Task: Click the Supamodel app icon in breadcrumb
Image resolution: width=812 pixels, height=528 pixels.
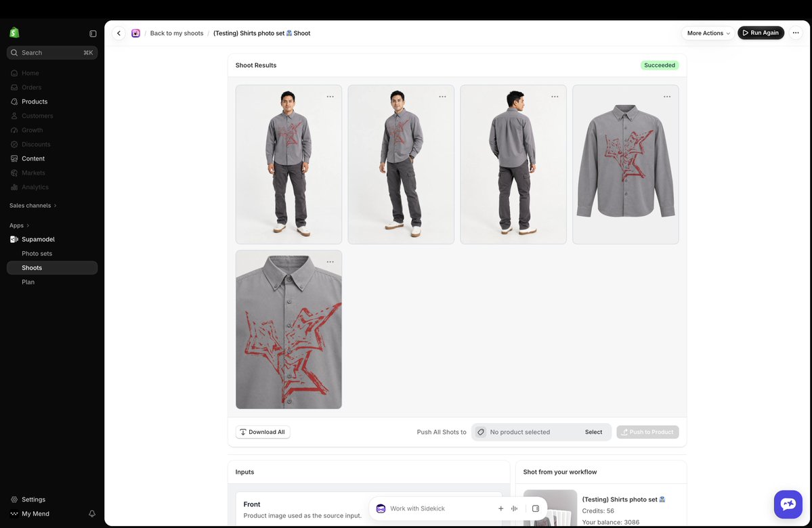Action: click(135, 33)
